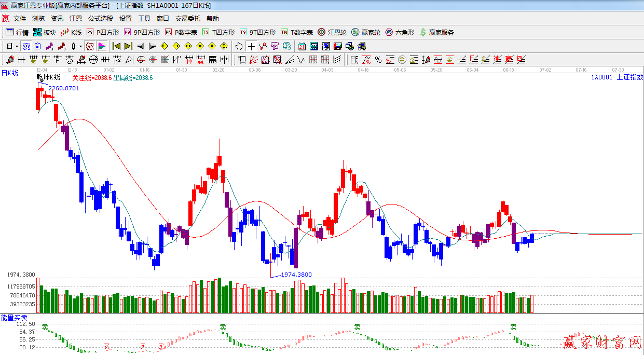Toggle the highlighted colored flag chart button

pyautogui.click(x=102, y=46)
